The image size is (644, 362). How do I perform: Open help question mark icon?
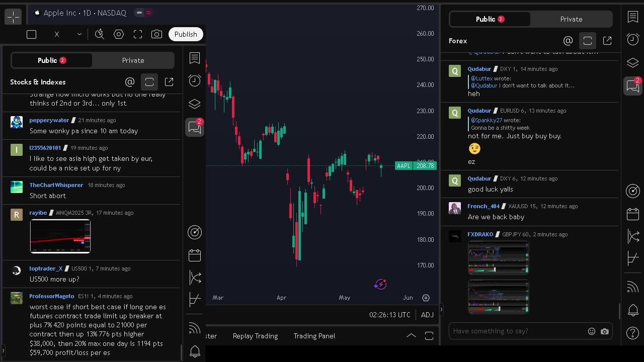[633, 333]
